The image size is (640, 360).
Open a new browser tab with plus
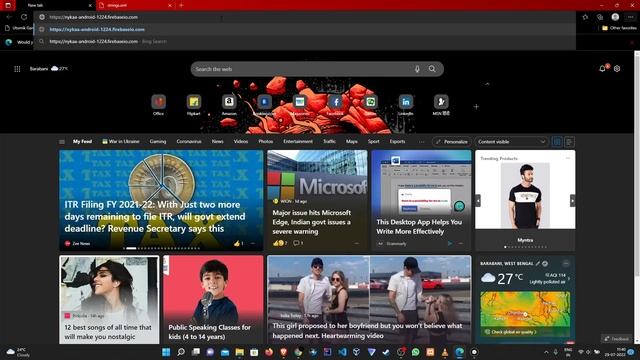[x=181, y=5]
